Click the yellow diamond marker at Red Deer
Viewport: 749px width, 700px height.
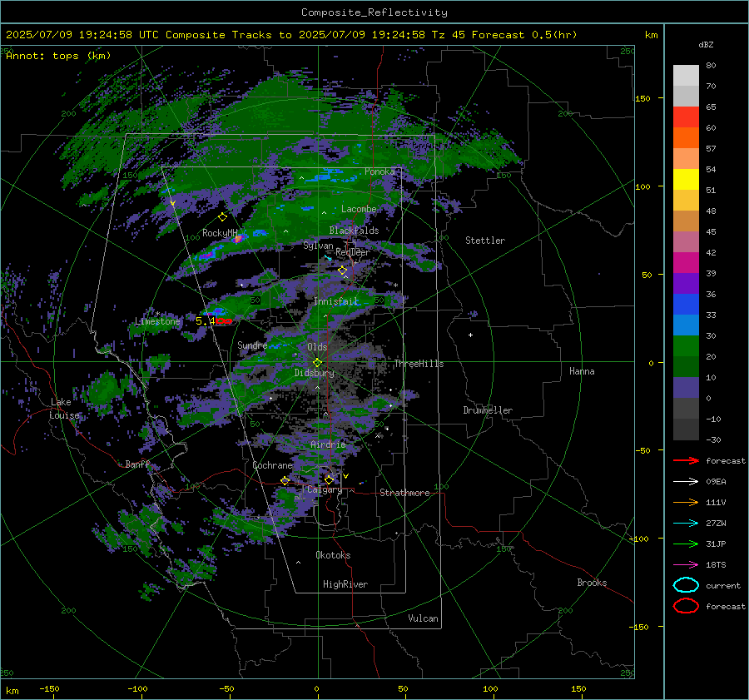tap(342, 271)
